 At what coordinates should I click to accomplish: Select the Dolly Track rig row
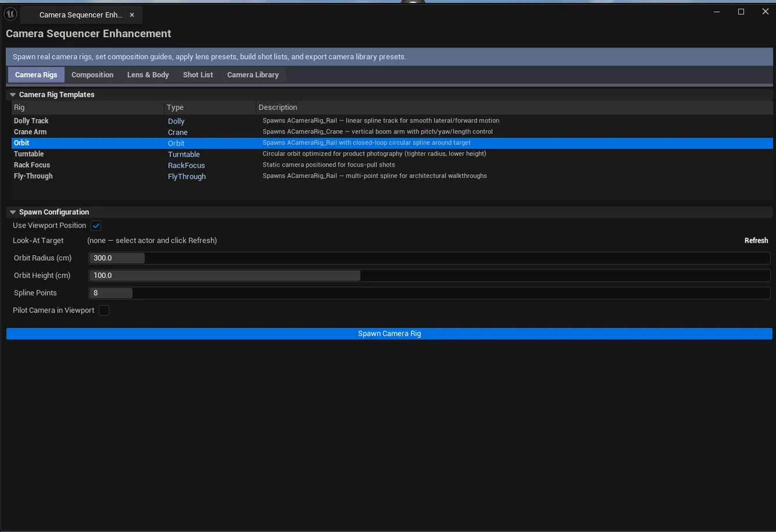(x=392, y=121)
